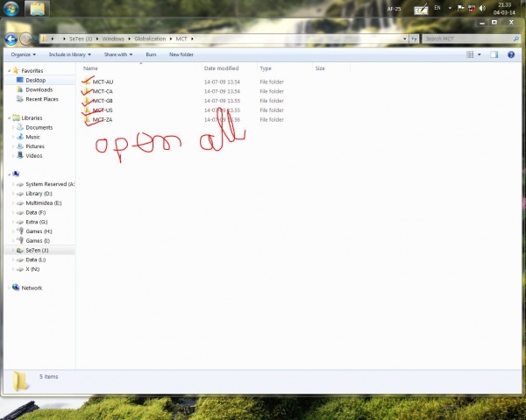The width and height of the screenshot is (526, 420).
Task: Open Action Center flag tray icon
Action: coord(461,9)
